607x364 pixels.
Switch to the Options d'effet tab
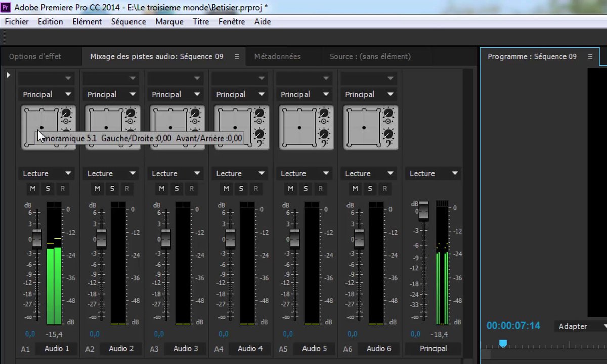click(x=35, y=57)
